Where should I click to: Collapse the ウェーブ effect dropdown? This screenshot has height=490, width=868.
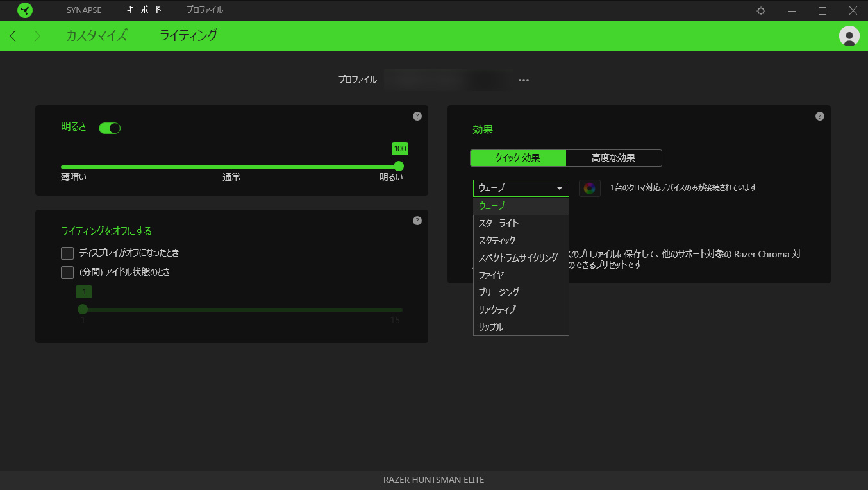point(521,188)
